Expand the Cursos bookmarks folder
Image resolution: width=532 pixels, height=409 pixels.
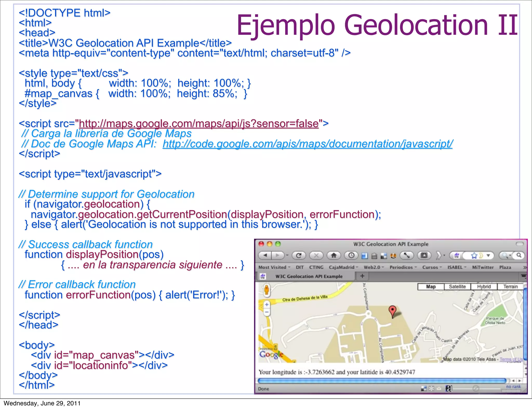432,267
